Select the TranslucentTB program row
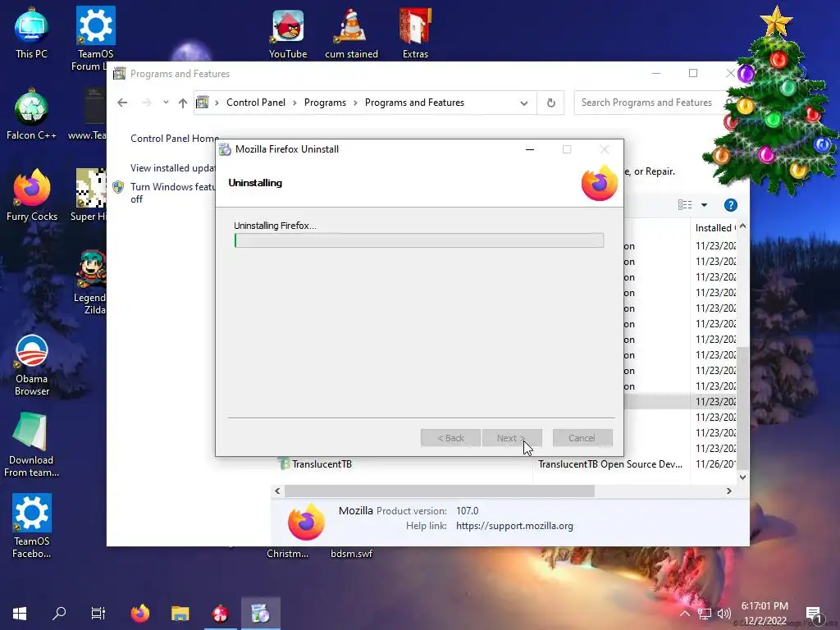840x630 pixels. pos(504,464)
